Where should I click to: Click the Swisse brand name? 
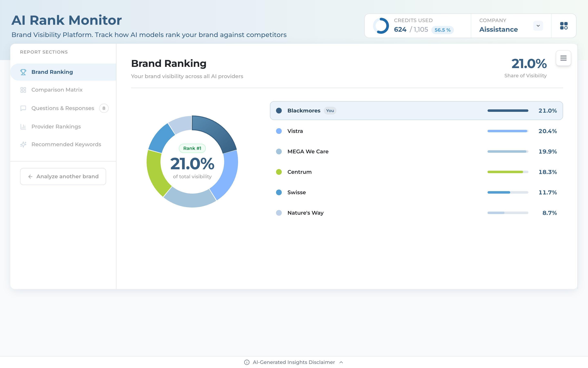tap(296, 193)
